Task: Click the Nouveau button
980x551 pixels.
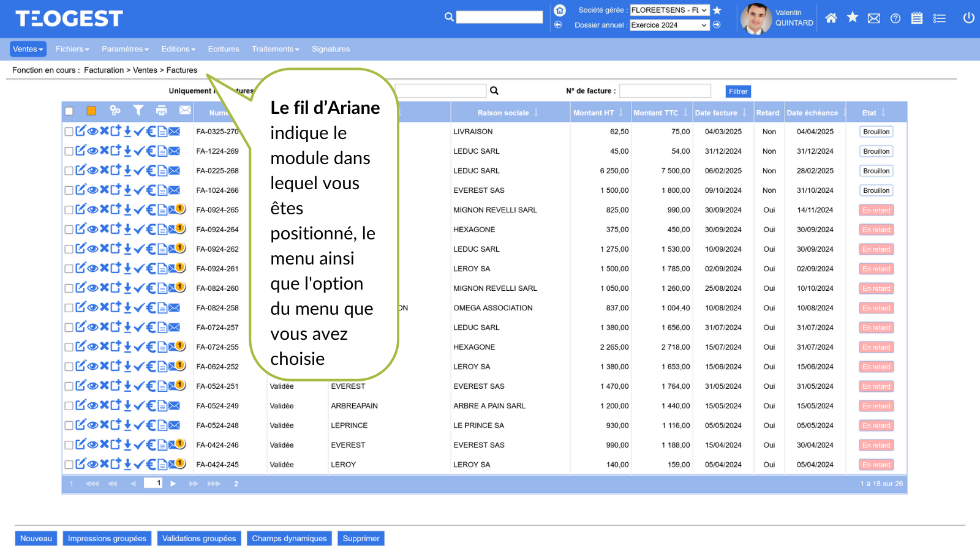Action: coord(36,538)
